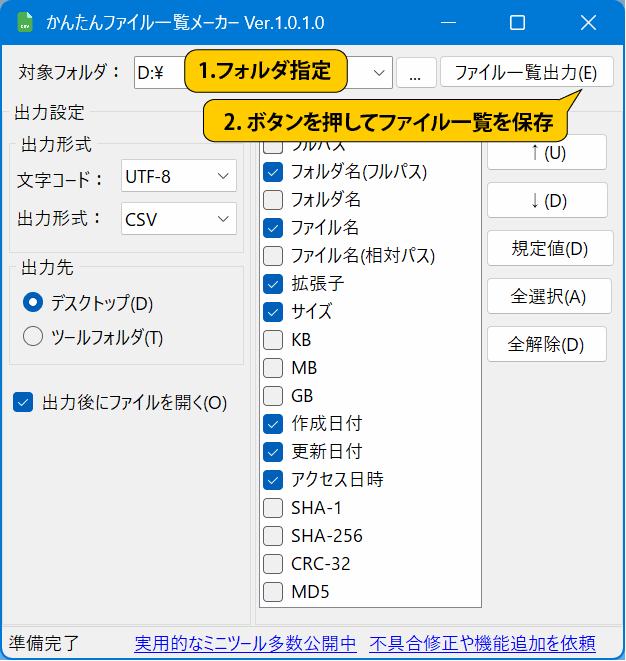This screenshot has height=661, width=626.
Task: Check the SHA-1 checkbox
Action: coord(273,508)
